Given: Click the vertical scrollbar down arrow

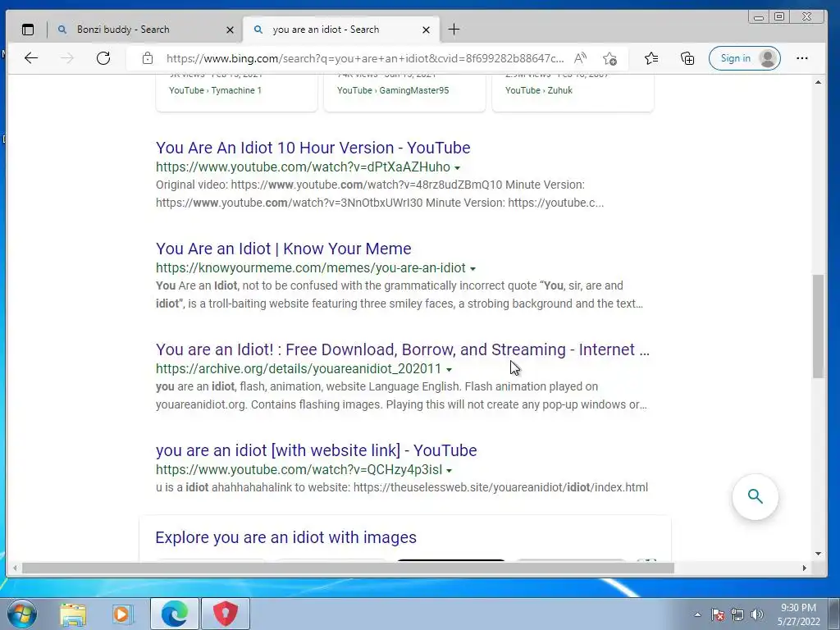Looking at the screenshot, I should [818, 554].
